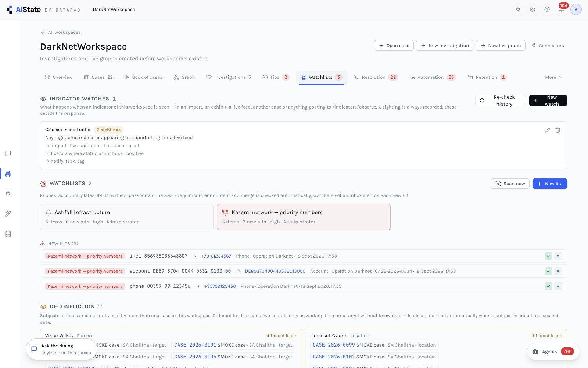Confirm the imei 356938035643807 hit
The image size is (588, 368).
click(x=548, y=256)
